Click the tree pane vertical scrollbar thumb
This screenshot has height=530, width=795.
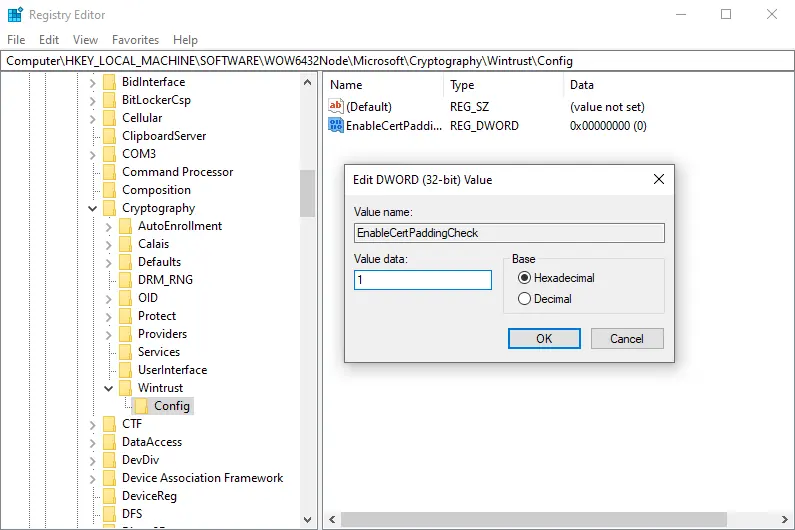[x=307, y=194]
